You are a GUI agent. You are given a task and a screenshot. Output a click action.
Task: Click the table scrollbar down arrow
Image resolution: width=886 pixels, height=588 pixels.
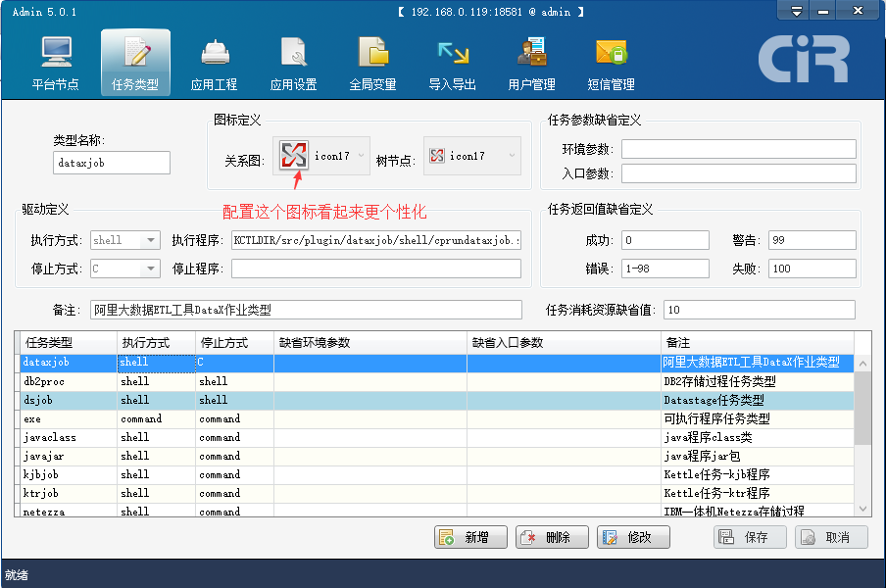point(862,509)
